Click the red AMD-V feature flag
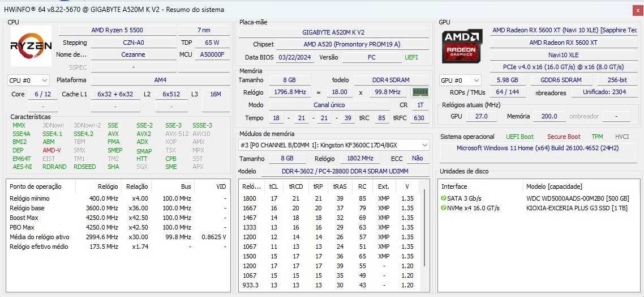The image size is (644, 297). pos(51,150)
